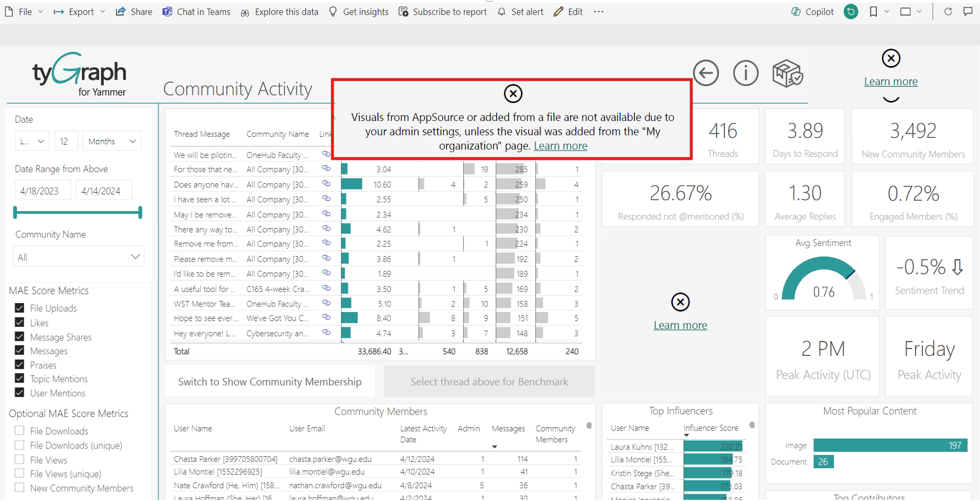Open the bookmark icon
The image size is (980, 501).
[873, 12]
